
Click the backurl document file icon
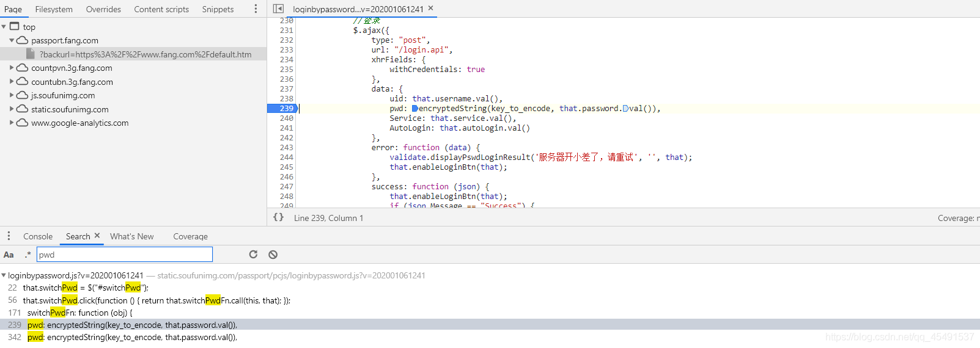click(31, 54)
